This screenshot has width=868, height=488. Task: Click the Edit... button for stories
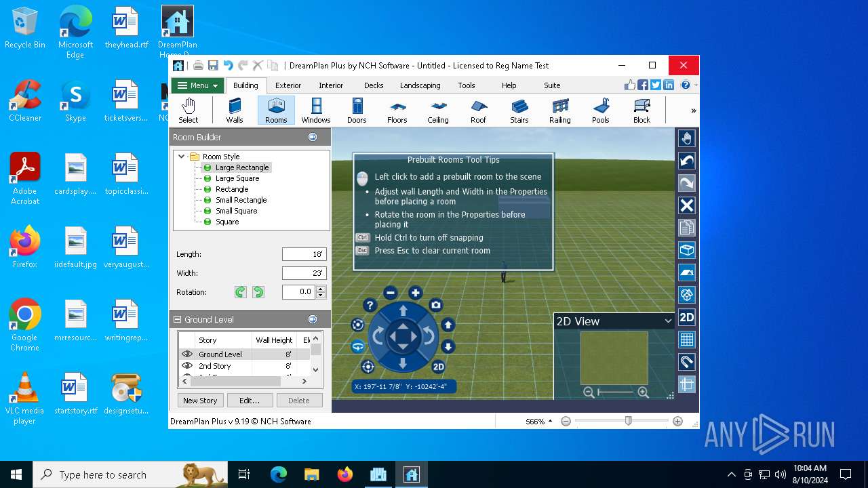pyautogui.click(x=250, y=401)
